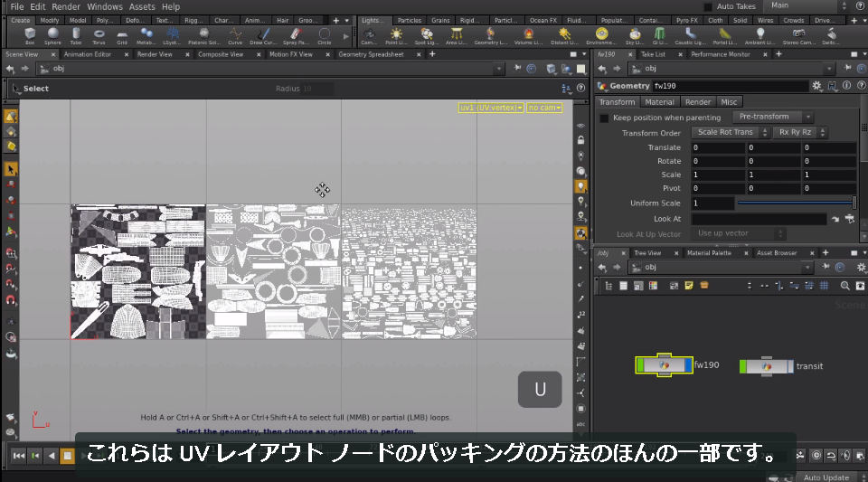Select the Metaball shelf tool

click(146, 36)
